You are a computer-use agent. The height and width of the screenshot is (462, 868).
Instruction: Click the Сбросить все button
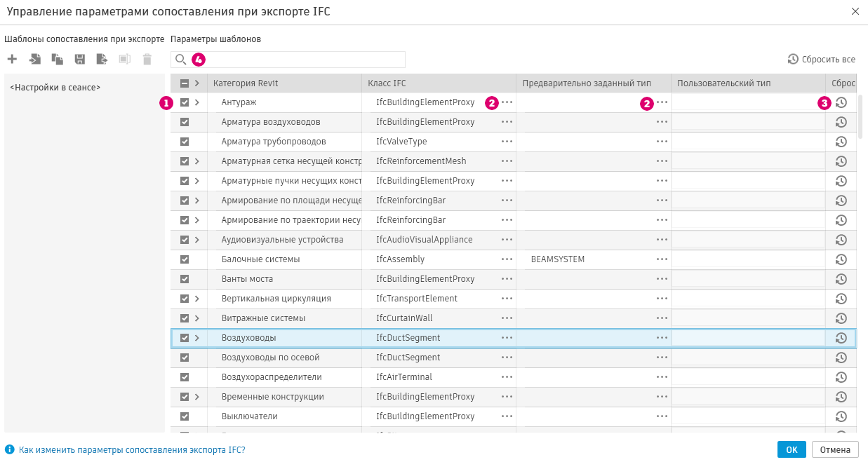[x=822, y=60]
